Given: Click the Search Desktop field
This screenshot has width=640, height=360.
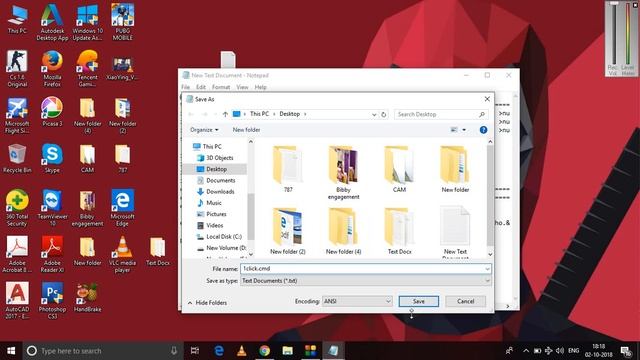Looking at the screenshot, I should pos(441,114).
